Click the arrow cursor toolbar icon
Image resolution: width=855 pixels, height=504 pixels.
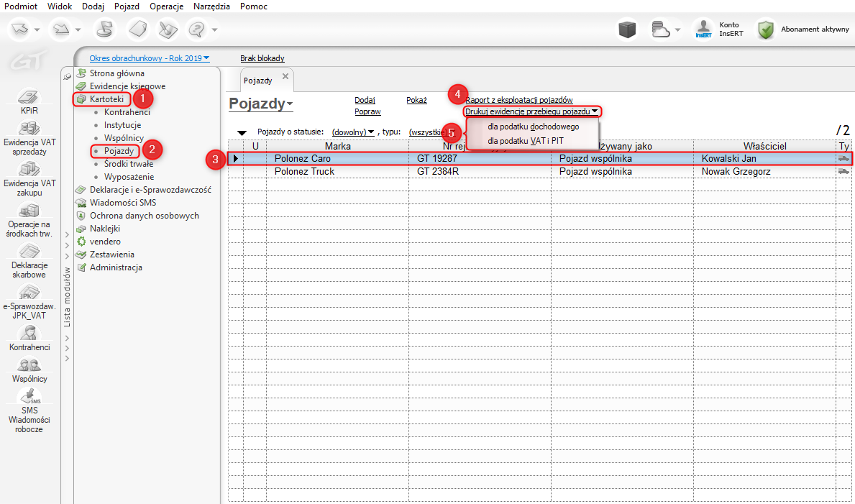19,29
